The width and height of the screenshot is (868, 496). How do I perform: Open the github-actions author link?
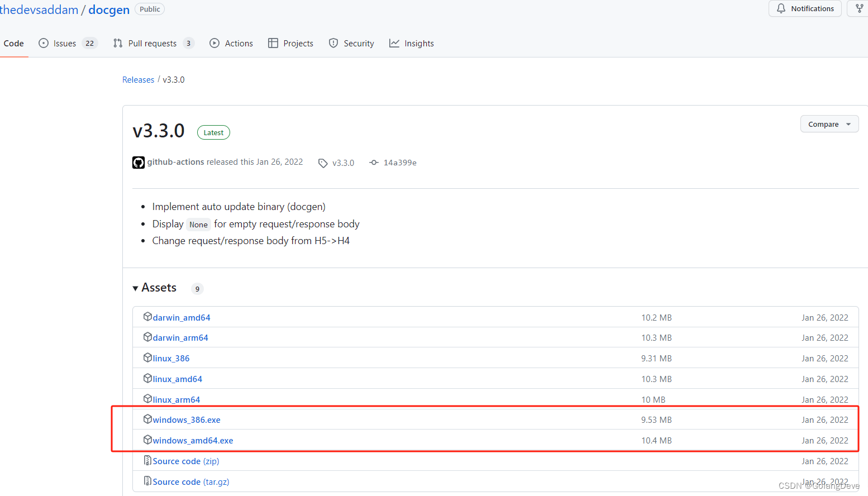[x=175, y=162]
